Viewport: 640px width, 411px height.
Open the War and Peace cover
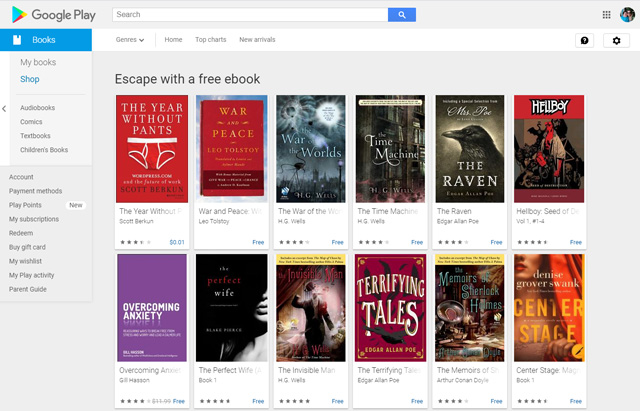pos(231,149)
